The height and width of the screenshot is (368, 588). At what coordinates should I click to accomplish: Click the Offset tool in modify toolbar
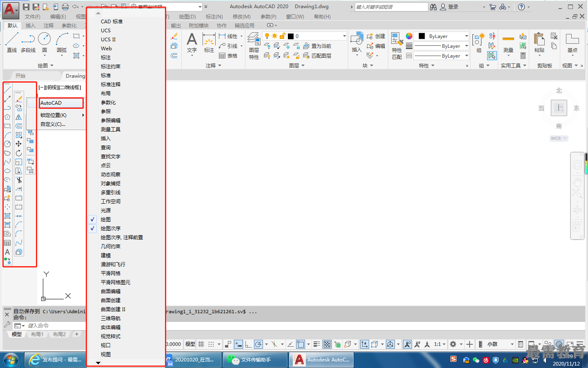pyautogui.click(x=19, y=126)
